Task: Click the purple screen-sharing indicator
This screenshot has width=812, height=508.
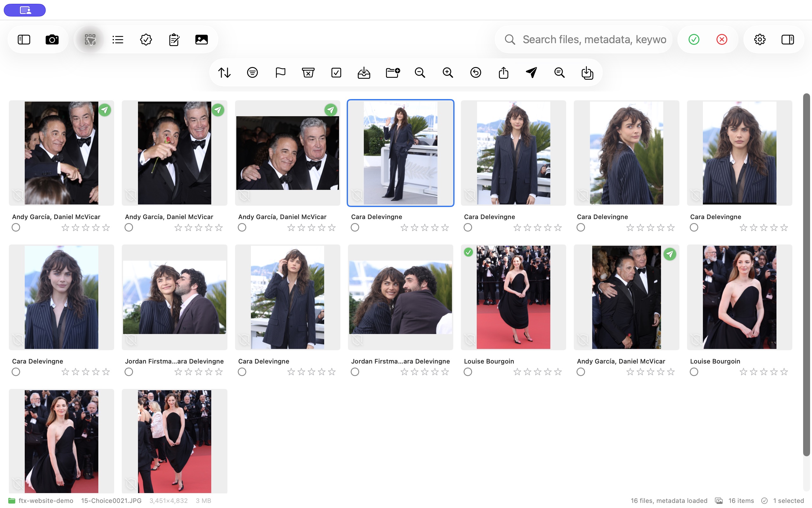Action: point(24,10)
